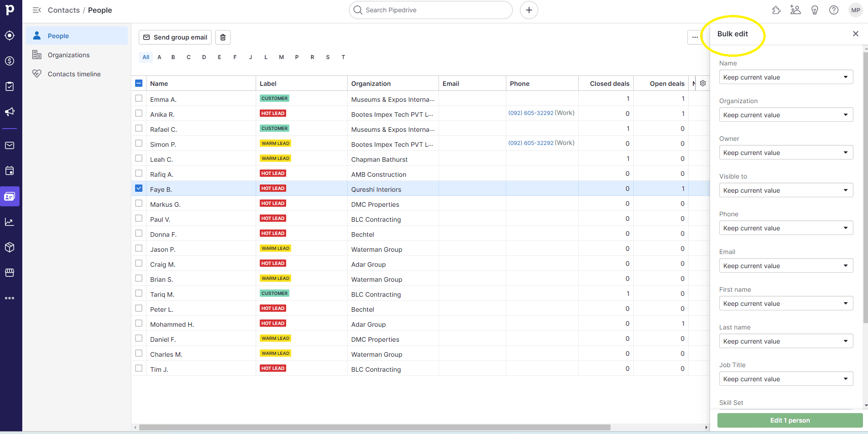Click the Edit 1 person button
Viewport: 868px width, 434px height.
coord(790,420)
